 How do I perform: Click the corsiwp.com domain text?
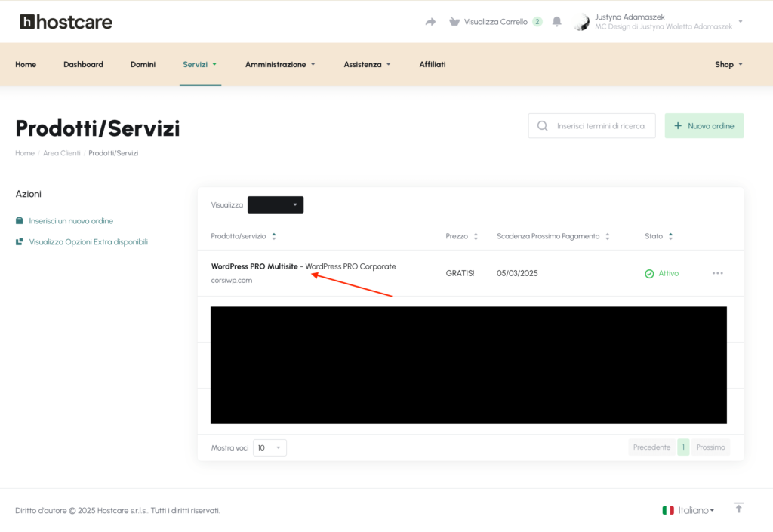(x=232, y=280)
